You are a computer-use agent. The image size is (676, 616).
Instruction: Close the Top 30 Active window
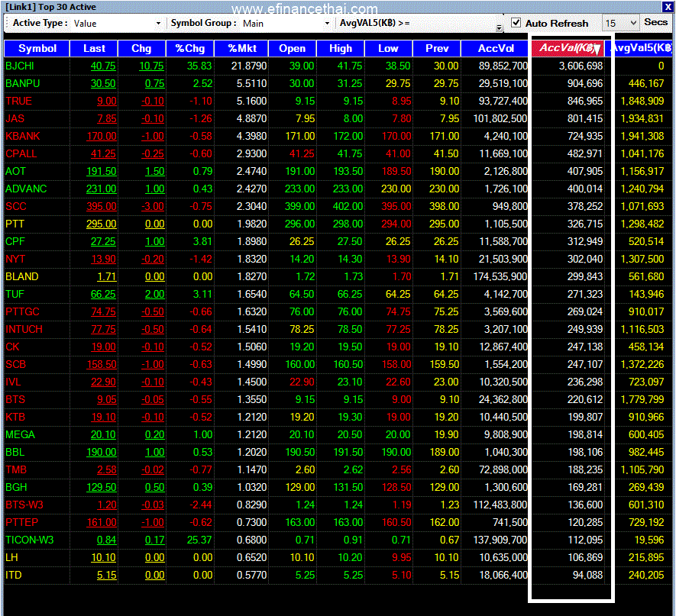click(x=668, y=7)
